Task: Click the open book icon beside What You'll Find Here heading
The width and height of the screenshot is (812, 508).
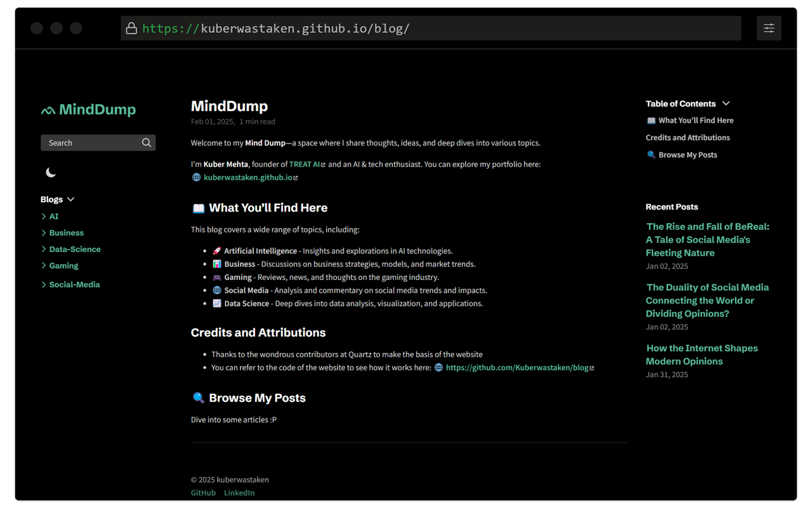Action: tap(199, 208)
